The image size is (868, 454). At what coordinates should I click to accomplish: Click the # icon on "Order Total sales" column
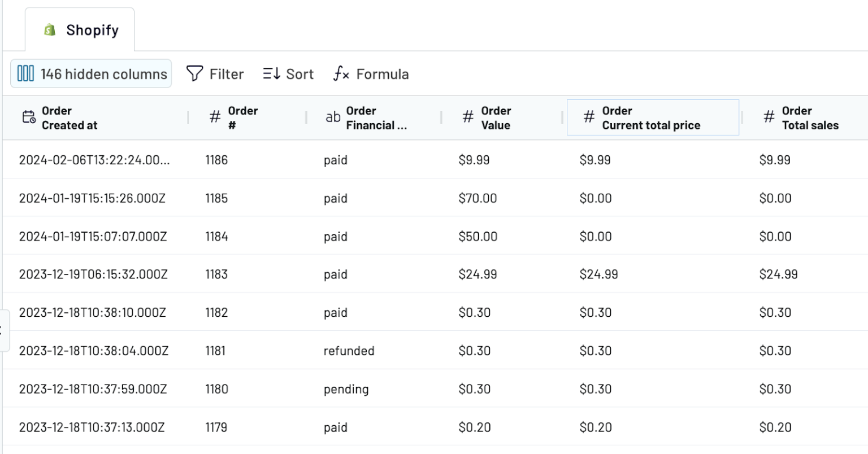[769, 117]
